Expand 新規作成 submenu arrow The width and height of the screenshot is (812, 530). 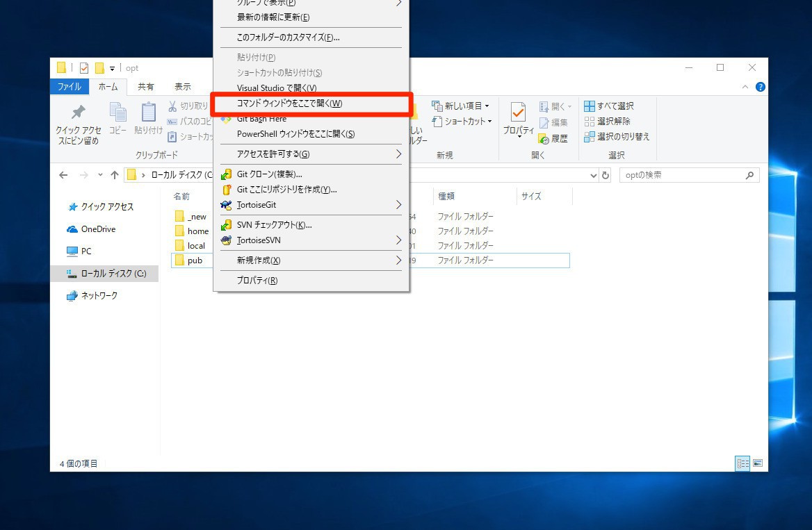(398, 260)
